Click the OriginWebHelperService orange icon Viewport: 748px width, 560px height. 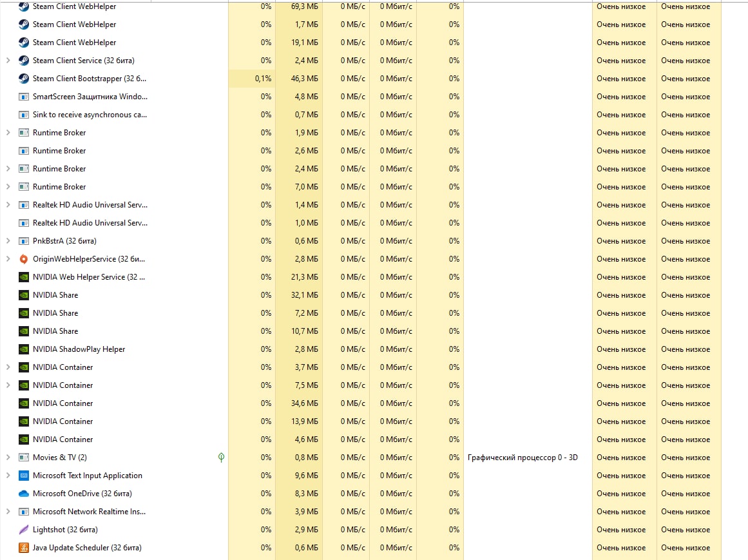click(23, 259)
